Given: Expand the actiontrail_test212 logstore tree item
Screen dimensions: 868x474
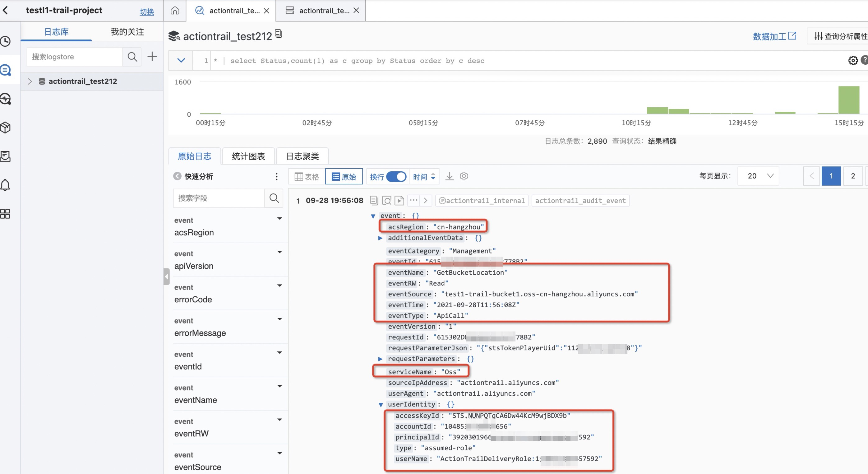Looking at the screenshot, I should point(30,81).
